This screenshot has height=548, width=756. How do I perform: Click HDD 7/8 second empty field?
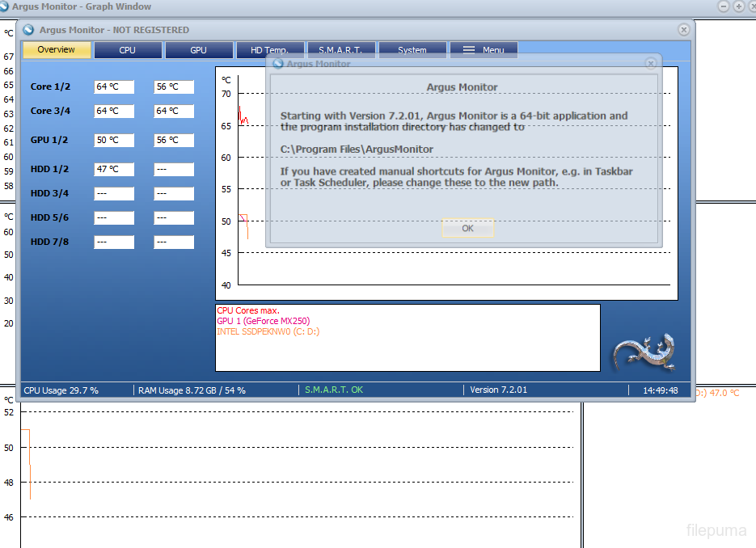(174, 242)
